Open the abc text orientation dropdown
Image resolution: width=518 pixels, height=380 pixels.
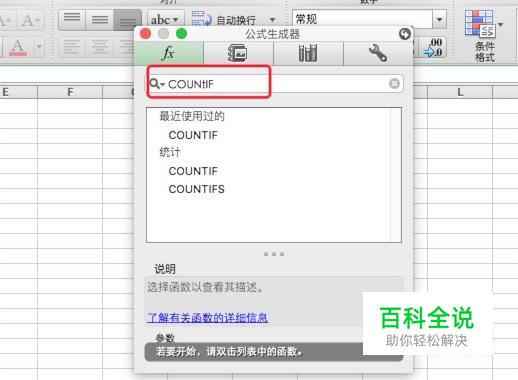[x=165, y=19]
